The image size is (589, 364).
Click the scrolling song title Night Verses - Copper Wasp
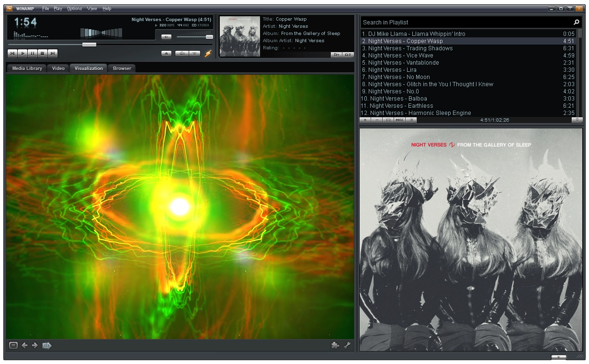coord(171,20)
